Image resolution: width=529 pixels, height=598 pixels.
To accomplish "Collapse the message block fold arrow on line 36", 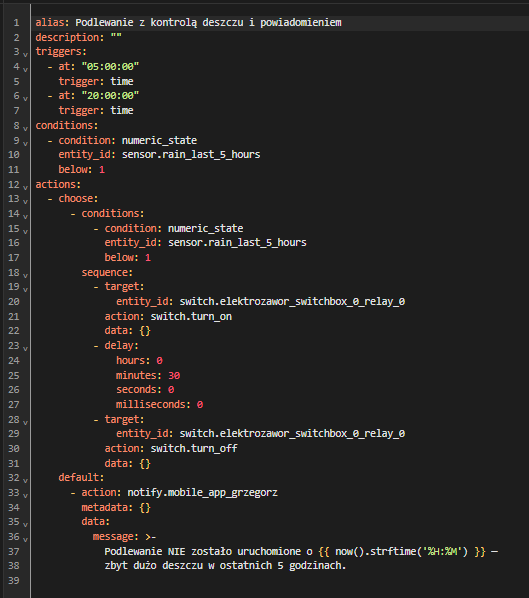I will [25, 539].
